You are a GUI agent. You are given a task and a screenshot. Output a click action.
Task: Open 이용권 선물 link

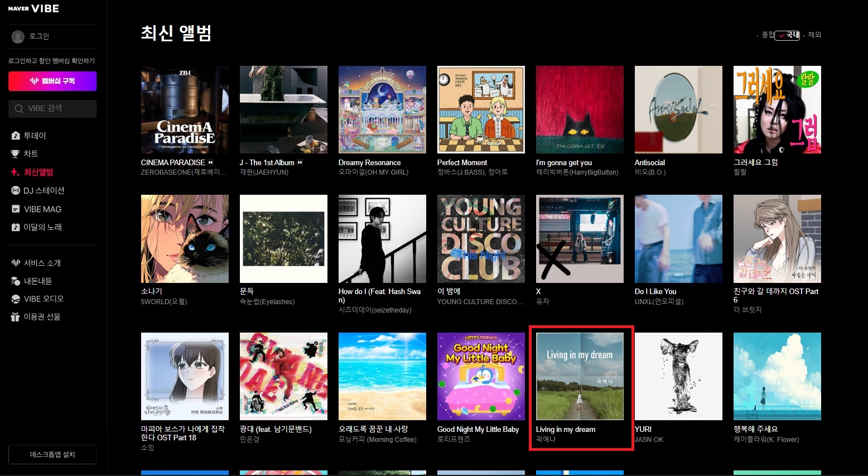[42, 316]
